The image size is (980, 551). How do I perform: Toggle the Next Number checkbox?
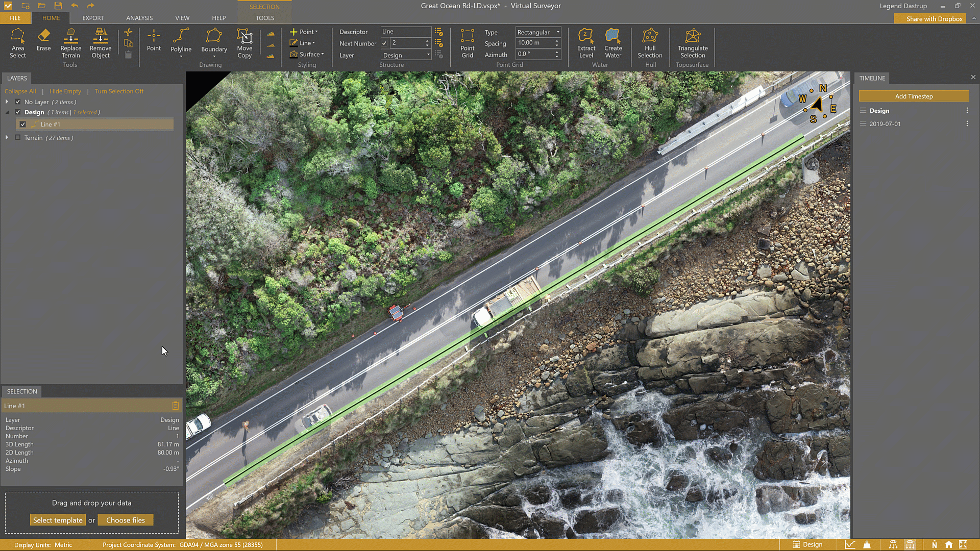[384, 43]
